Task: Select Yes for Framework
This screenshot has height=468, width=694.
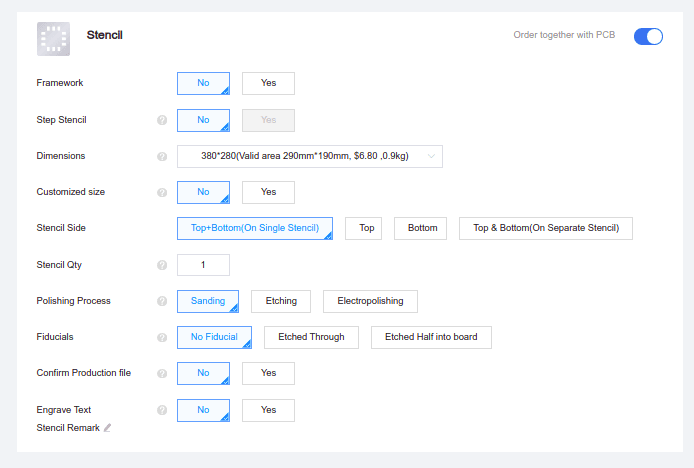Action: (268, 83)
